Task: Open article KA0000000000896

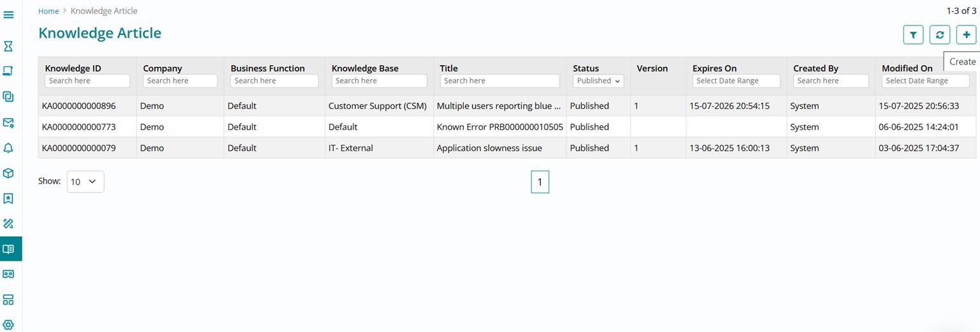Action: [78, 106]
